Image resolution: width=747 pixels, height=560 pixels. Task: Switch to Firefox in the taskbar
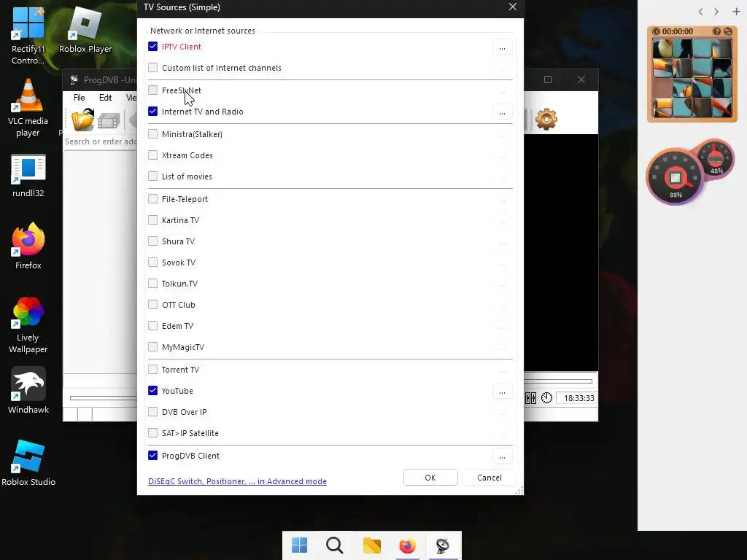pyautogui.click(x=407, y=545)
